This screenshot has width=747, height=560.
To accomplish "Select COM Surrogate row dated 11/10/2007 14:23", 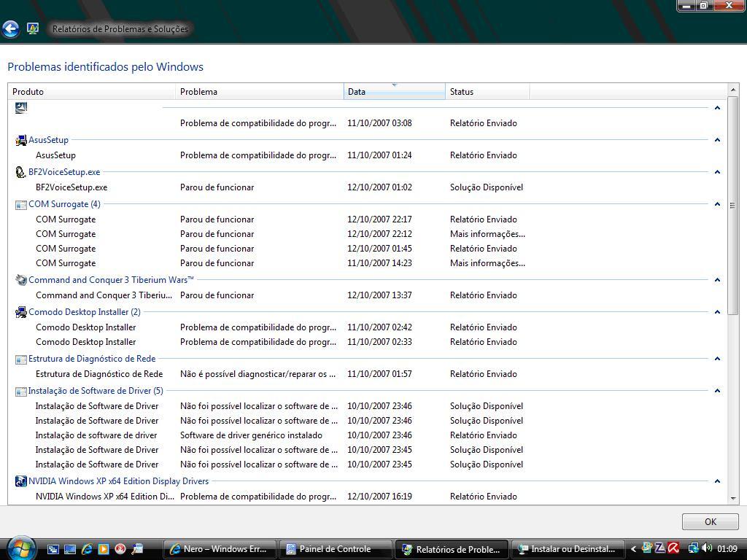I will pos(367,263).
